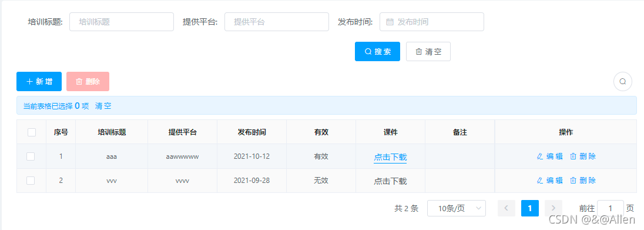644x230 pixels.
Task: Click 编辑 for row vvv
Action: [x=549, y=180]
